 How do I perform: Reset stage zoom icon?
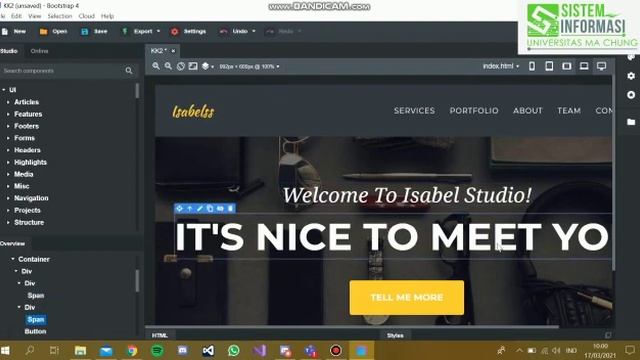[180, 66]
